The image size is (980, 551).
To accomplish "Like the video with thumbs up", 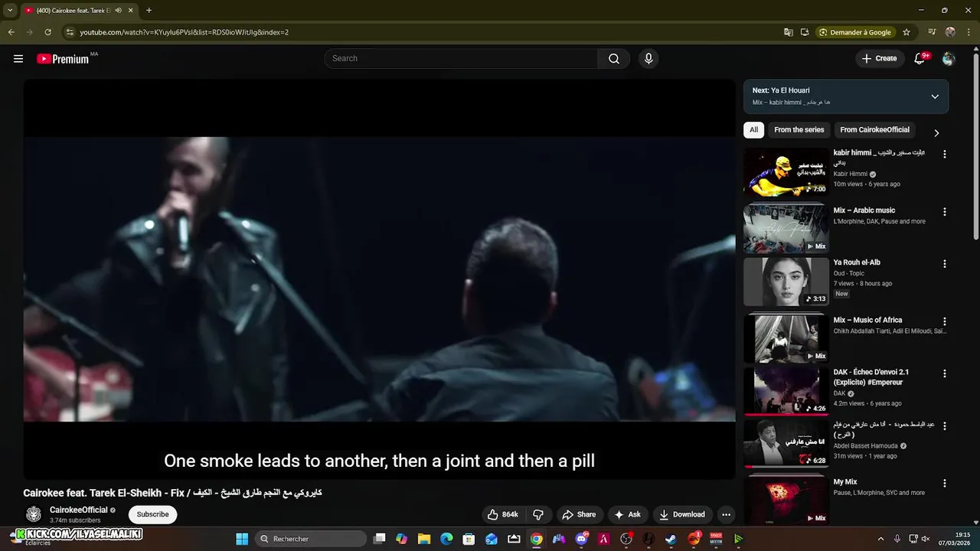I will (503, 514).
